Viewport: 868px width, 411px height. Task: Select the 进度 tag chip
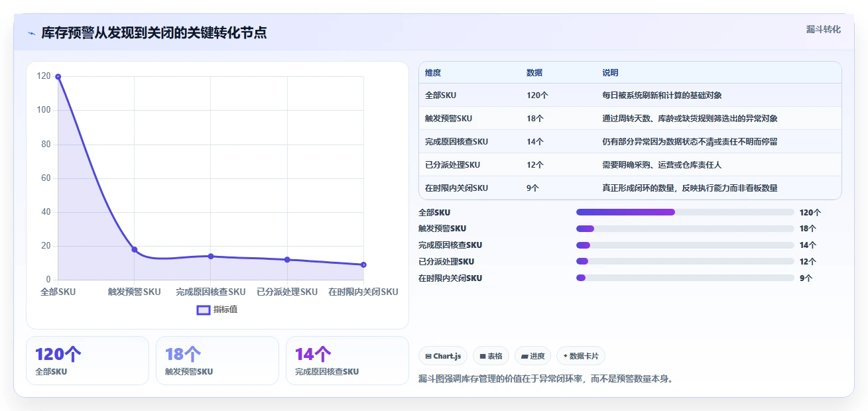click(x=532, y=356)
